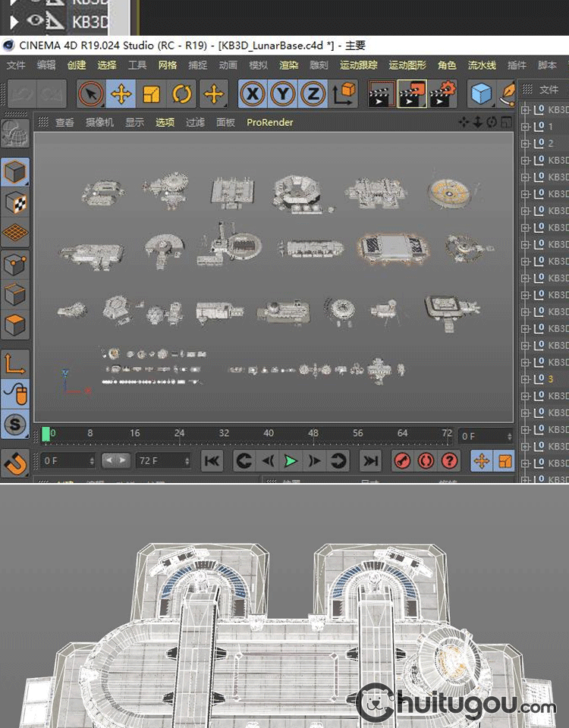Render the active view clapperboard
The image size is (569, 728).
(x=381, y=94)
